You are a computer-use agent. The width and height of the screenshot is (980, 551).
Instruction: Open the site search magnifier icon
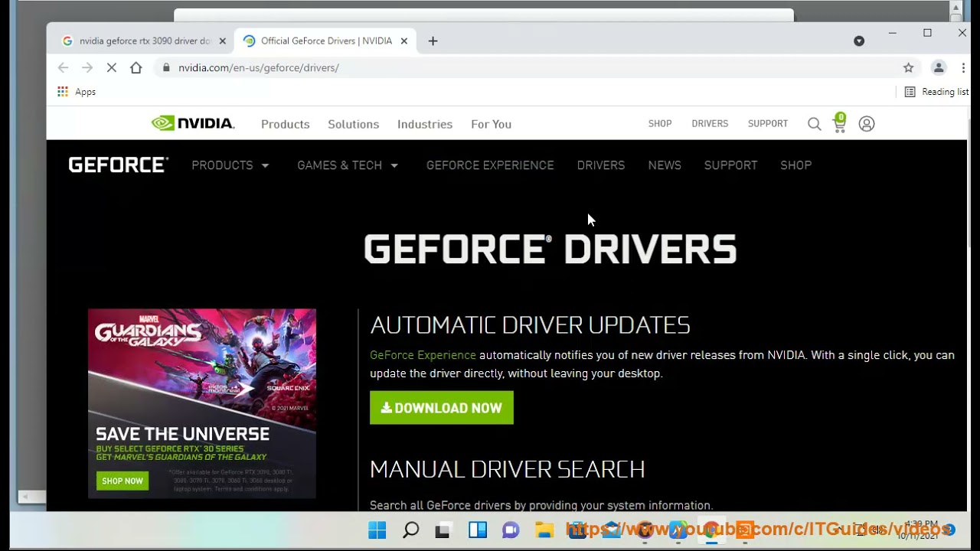[x=814, y=124]
